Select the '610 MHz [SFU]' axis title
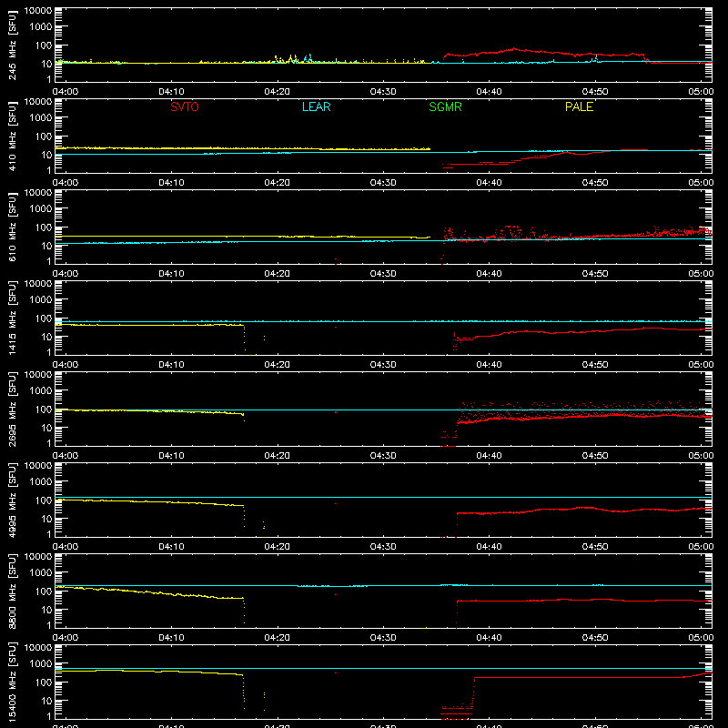The height and width of the screenshot is (728, 728). click(12, 227)
